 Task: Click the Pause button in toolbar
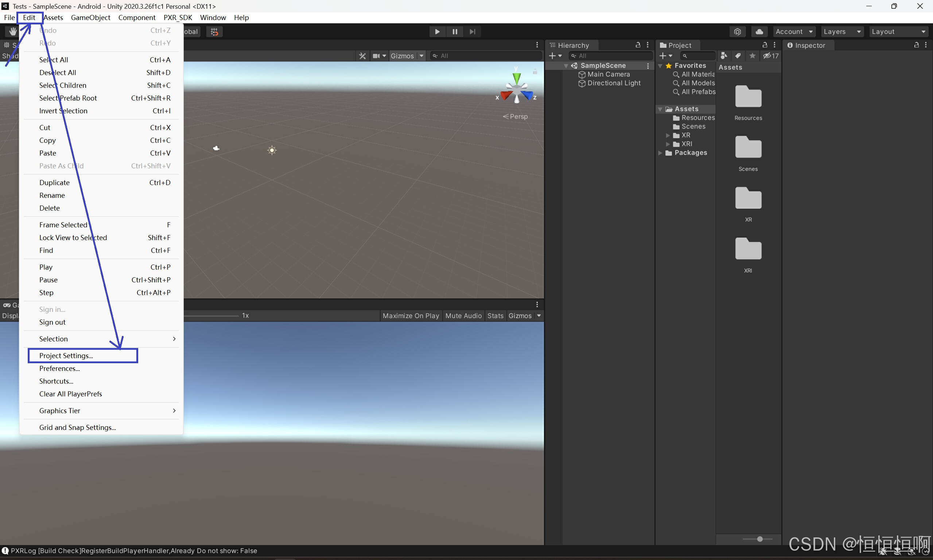click(455, 32)
